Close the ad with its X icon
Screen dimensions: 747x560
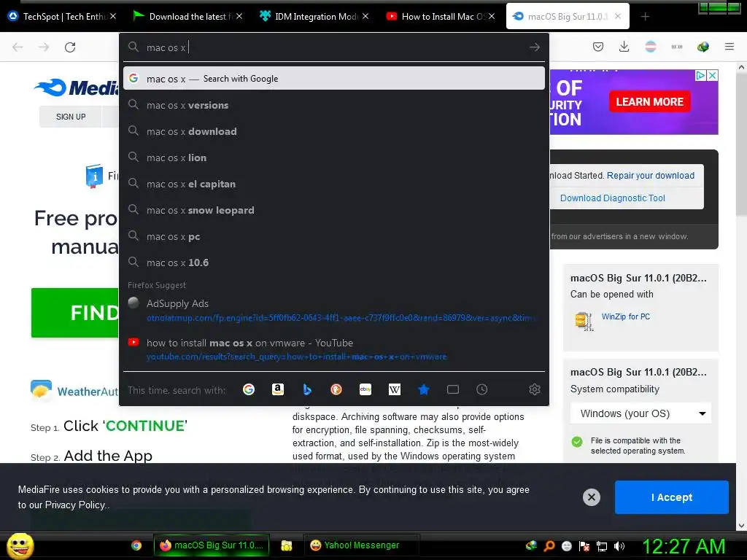coord(712,75)
